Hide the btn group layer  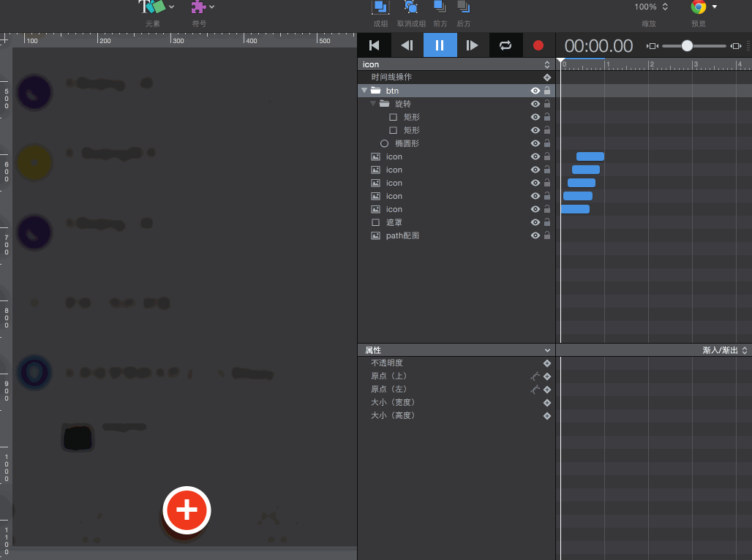535,91
